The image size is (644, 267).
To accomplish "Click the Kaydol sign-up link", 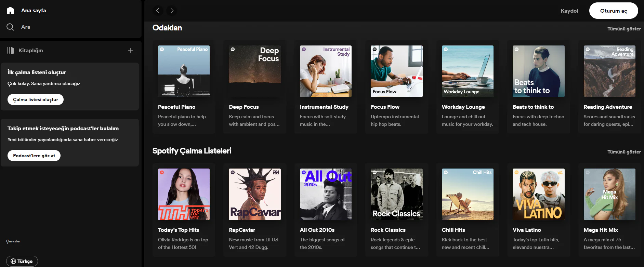I will [x=569, y=11].
